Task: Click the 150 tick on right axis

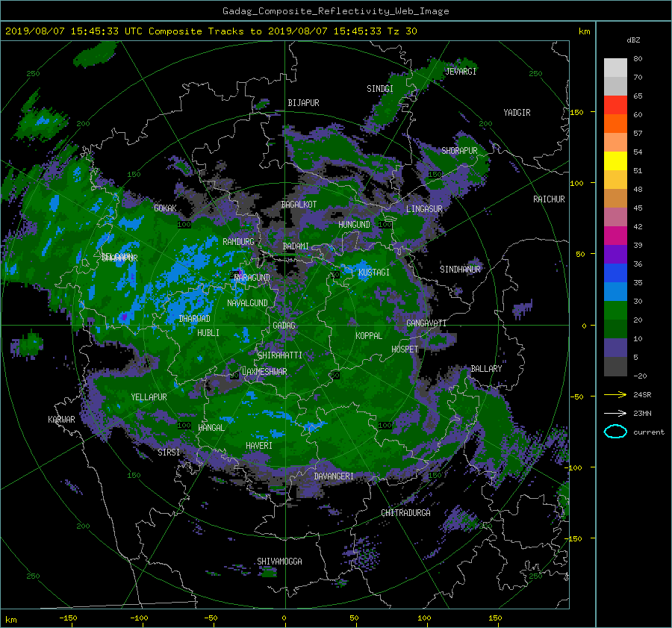Action: pyautogui.click(x=577, y=112)
